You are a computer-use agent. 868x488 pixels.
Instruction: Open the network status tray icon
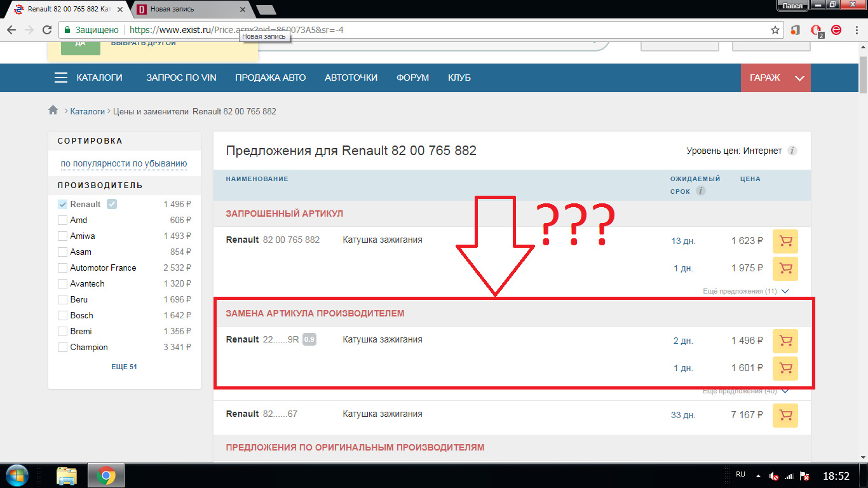point(789,476)
